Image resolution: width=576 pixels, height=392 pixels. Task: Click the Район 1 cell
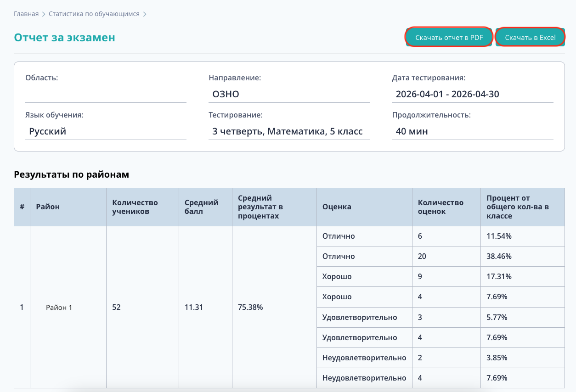(x=68, y=308)
